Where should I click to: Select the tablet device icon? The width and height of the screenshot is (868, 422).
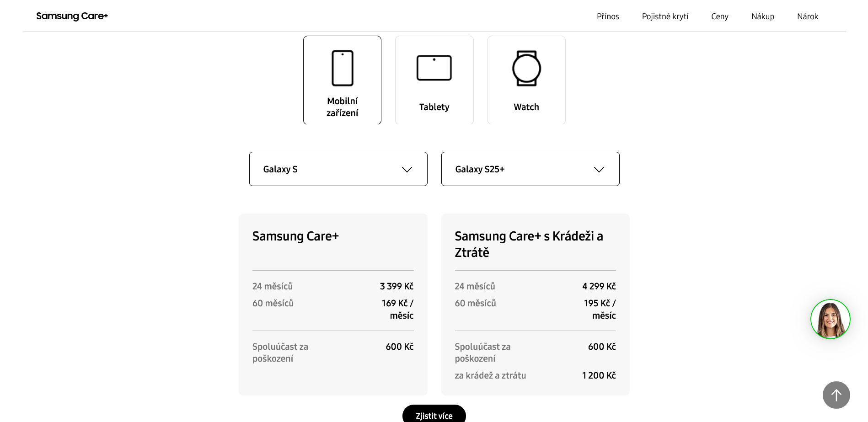click(434, 68)
